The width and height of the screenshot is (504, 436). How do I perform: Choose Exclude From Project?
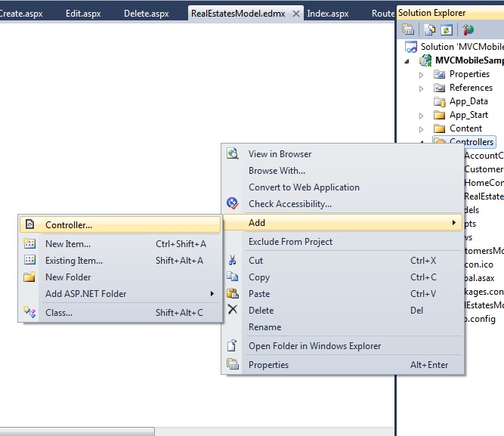point(342,242)
